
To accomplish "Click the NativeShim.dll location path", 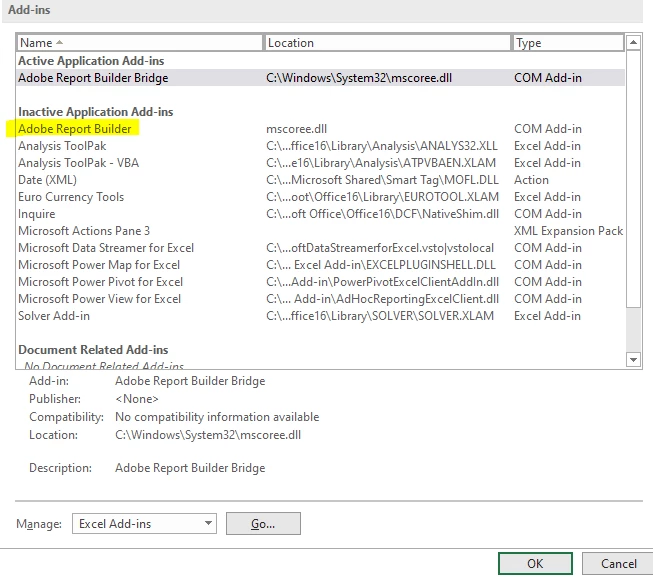I will (x=382, y=214).
